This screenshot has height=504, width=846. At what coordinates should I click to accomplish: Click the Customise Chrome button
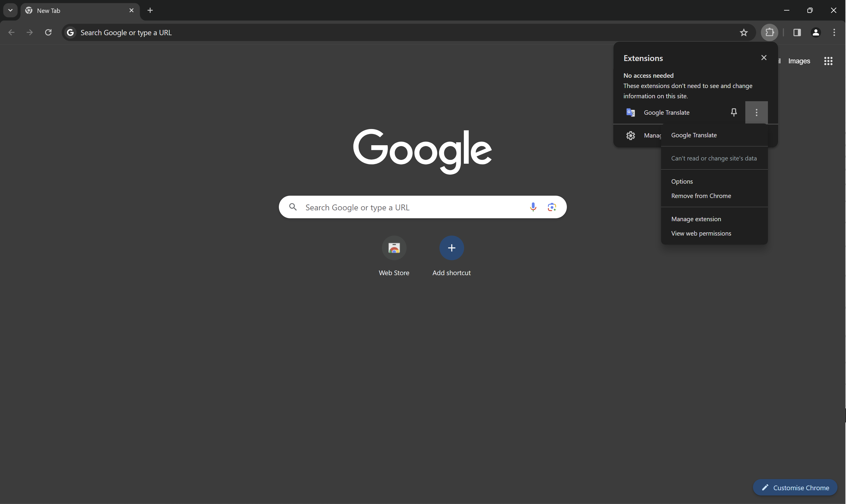tap(795, 488)
